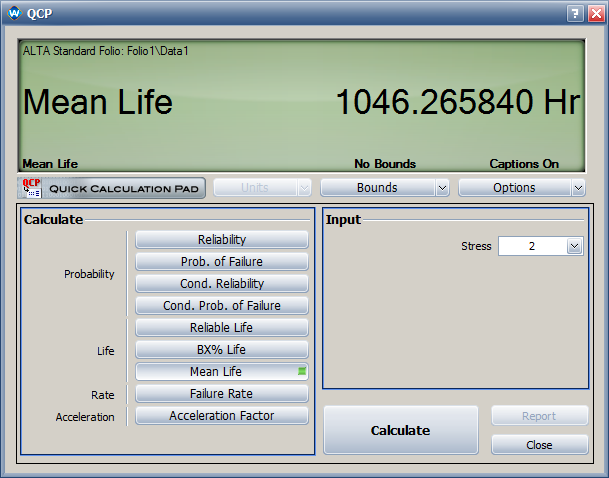Select the Failure Rate calculation
609x478 pixels.
click(221, 394)
